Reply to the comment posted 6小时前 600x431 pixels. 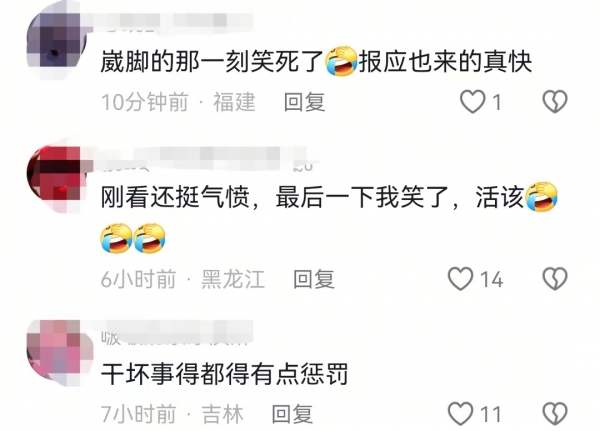tap(314, 279)
